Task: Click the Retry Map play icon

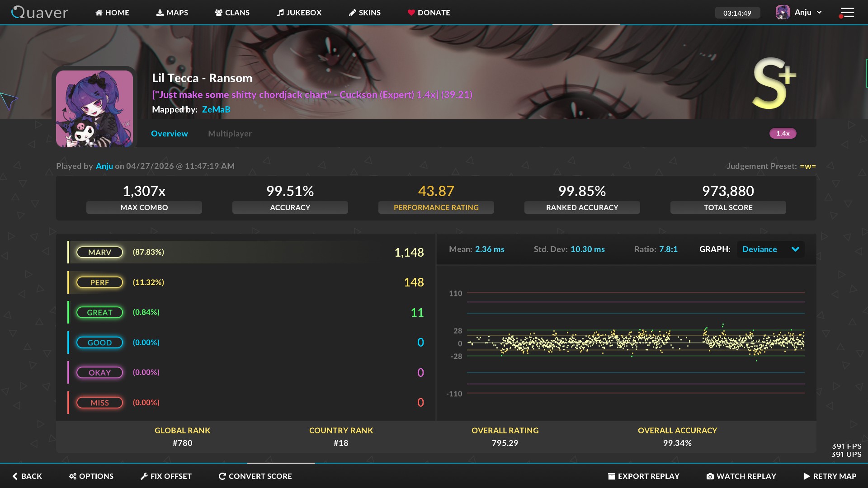Action: (807, 476)
